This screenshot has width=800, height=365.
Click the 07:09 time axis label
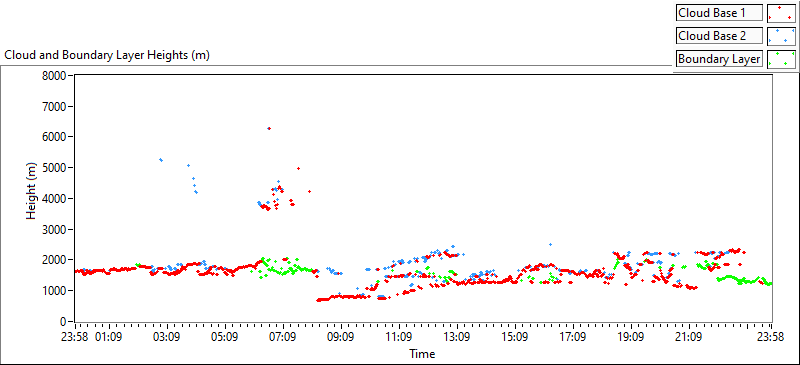[x=283, y=337]
